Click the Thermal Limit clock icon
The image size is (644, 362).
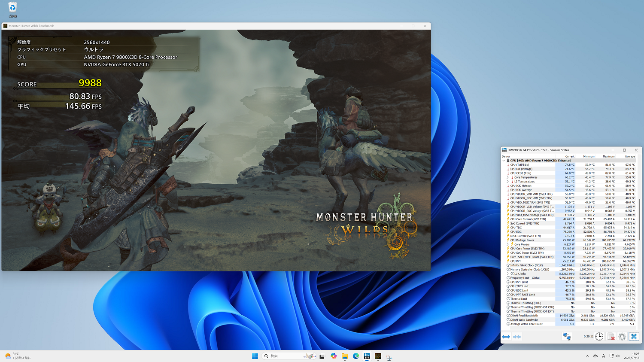508,299
